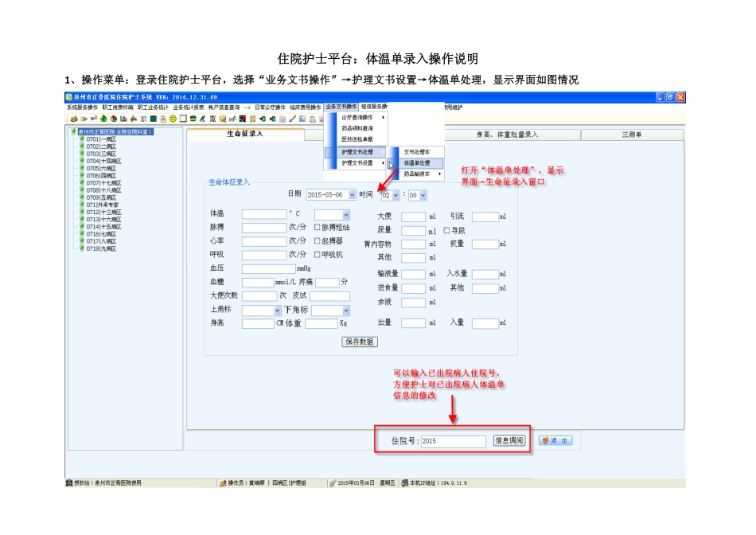The height and width of the screenshot is (535, 756).
Task: Click the text box T toolbar icon
Action: coord(143,119)
